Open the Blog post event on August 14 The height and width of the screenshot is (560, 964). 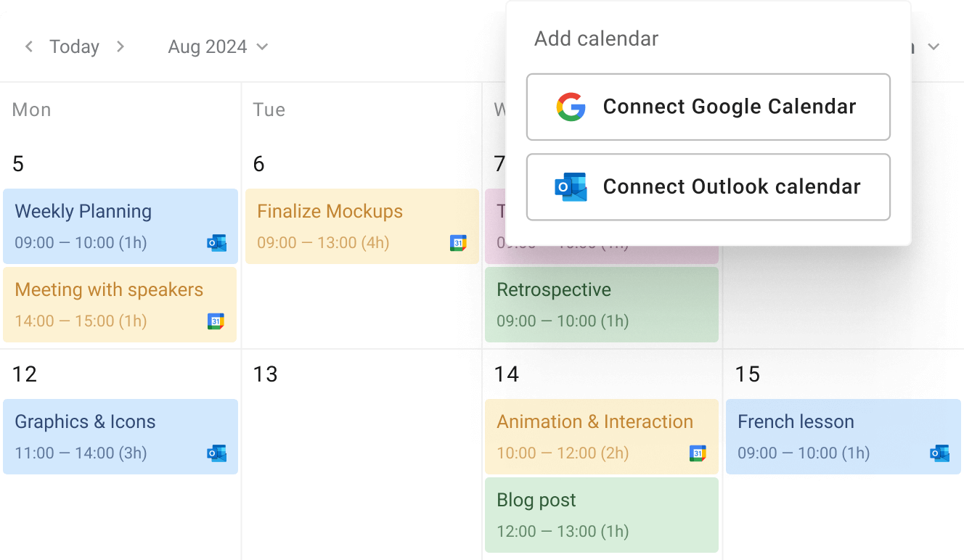(601, 515)
